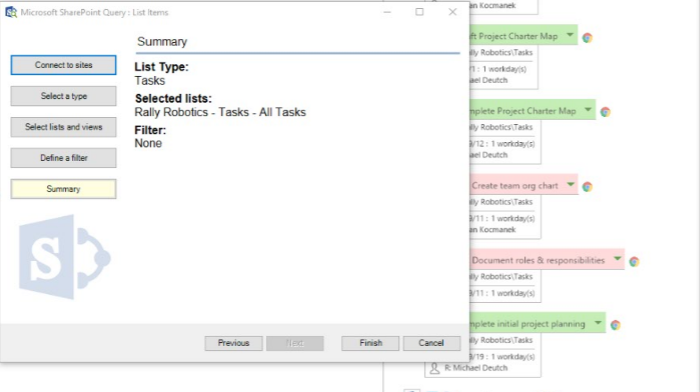The image size is (700, 392).
Task: Open the Define a filter step
Action: (x=63, y=158)
